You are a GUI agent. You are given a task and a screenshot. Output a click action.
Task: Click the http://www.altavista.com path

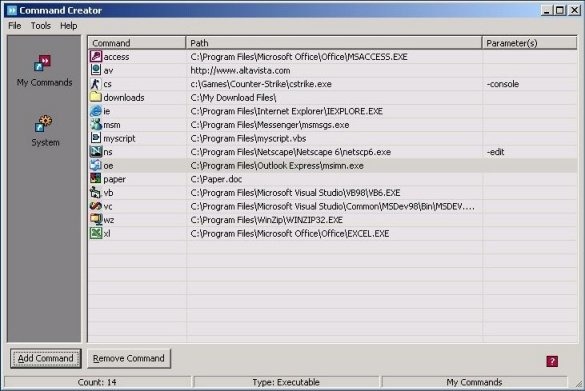coord(240,70)
